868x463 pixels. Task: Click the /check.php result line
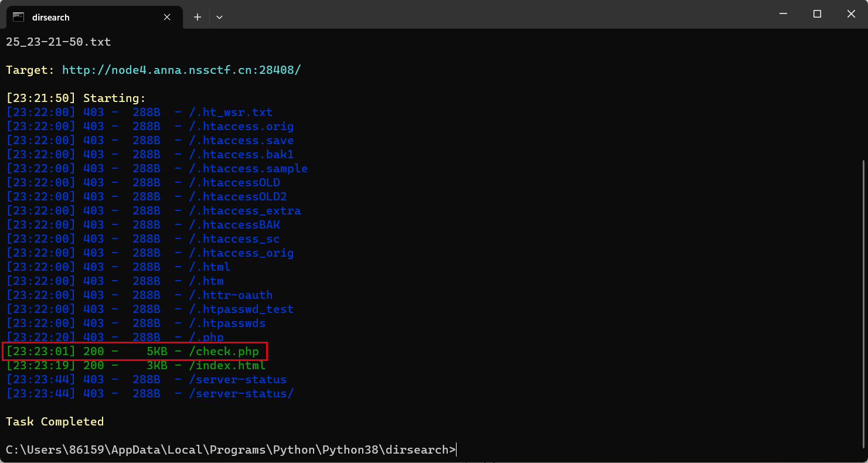pyautogui.click(x=132, y=351)
